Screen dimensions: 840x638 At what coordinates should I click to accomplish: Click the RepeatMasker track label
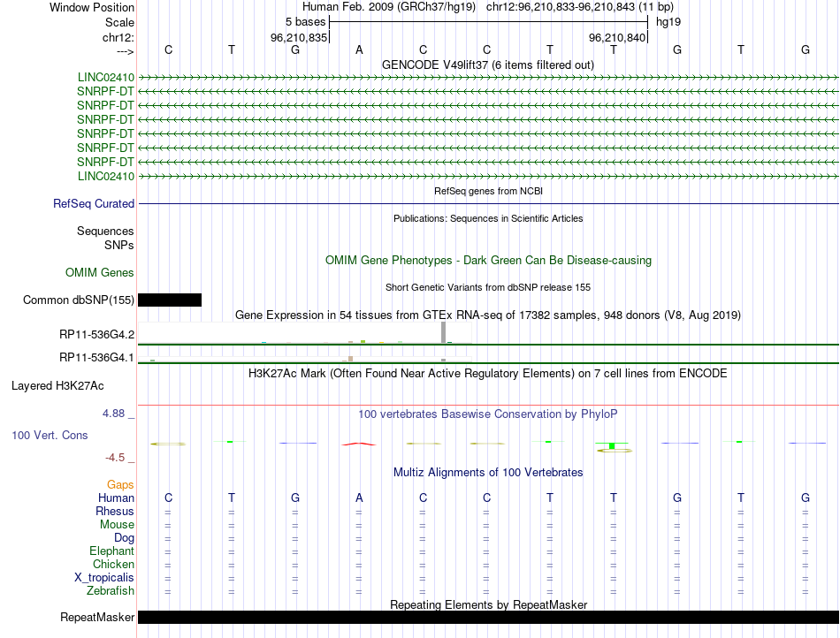[x=97, y=617]
